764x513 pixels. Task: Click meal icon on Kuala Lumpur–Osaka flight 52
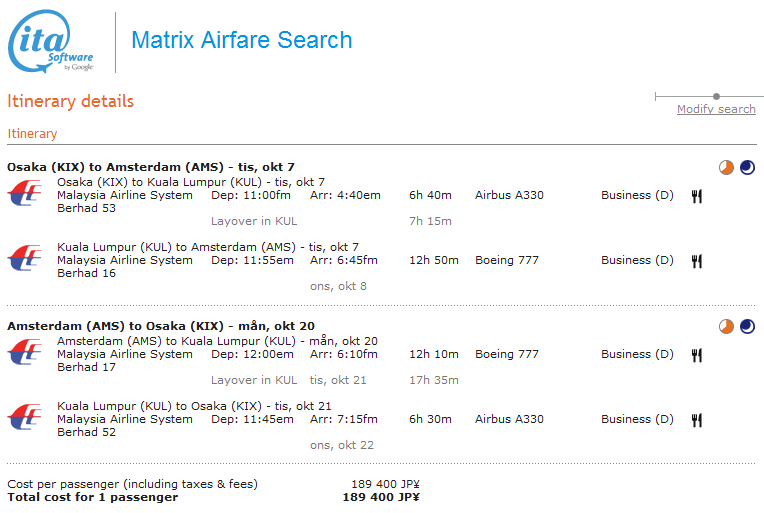697,420
